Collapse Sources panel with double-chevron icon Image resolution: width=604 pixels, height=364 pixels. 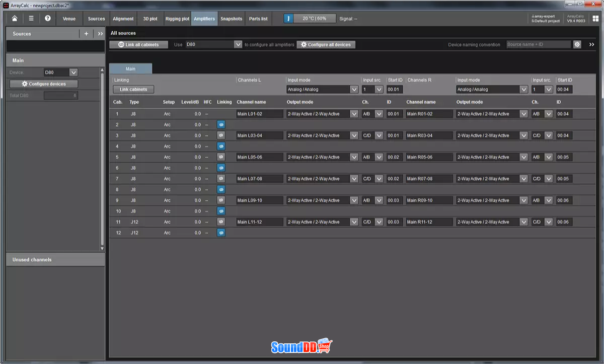[100, 34]
